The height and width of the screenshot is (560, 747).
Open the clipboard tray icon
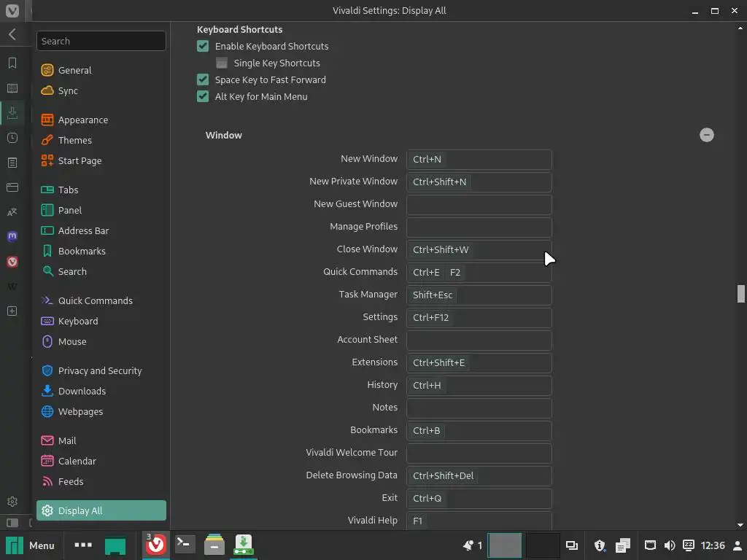click(623, 545)
